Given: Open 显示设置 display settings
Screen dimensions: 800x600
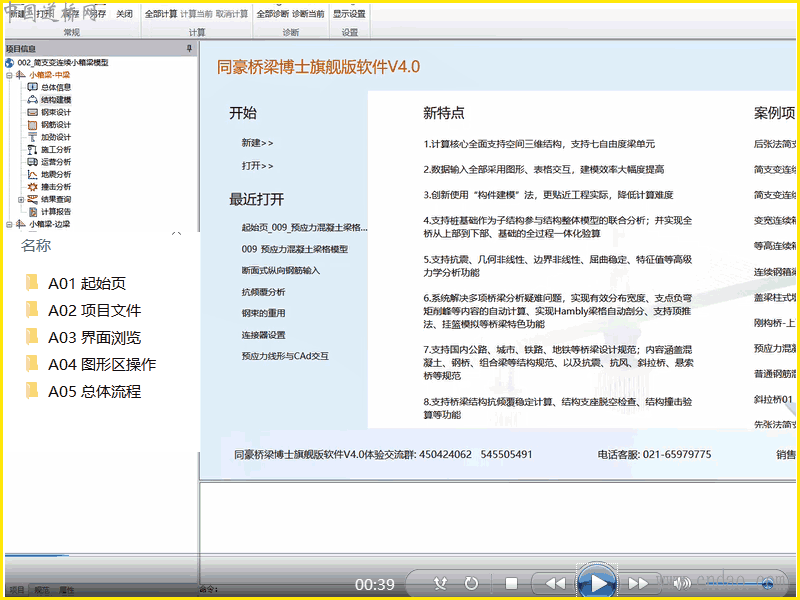Looking at the screenshot, I should (x=349, y=14).
